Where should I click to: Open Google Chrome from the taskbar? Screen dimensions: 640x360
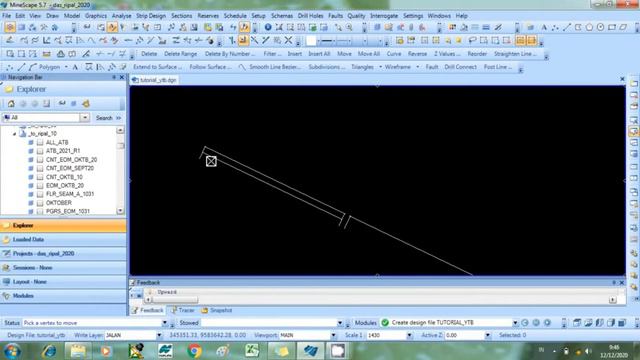pyautogui.click(x=194, y=351)
